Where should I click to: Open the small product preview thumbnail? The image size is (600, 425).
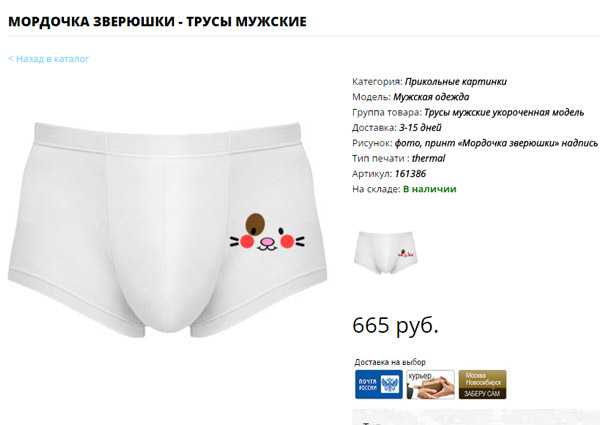point(385,252)
